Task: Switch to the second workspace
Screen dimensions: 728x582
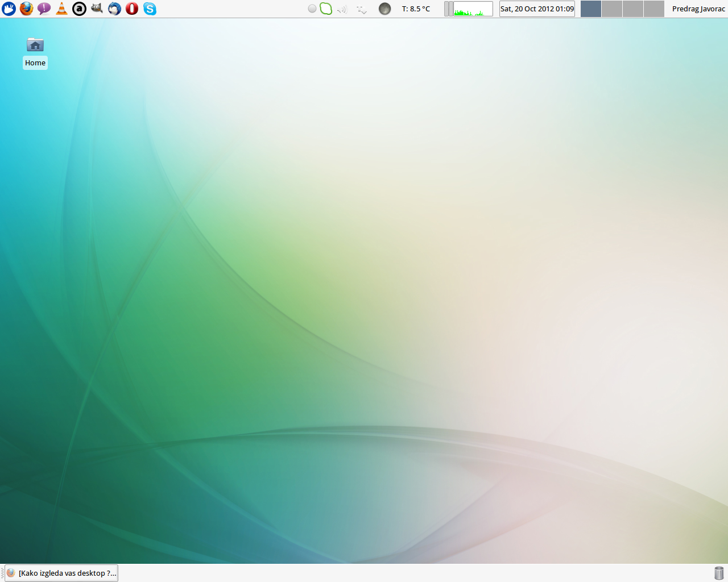Action: coord(612,9)
